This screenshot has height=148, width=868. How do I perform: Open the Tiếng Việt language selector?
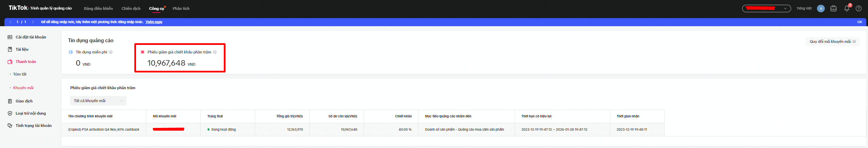point(804,9)
